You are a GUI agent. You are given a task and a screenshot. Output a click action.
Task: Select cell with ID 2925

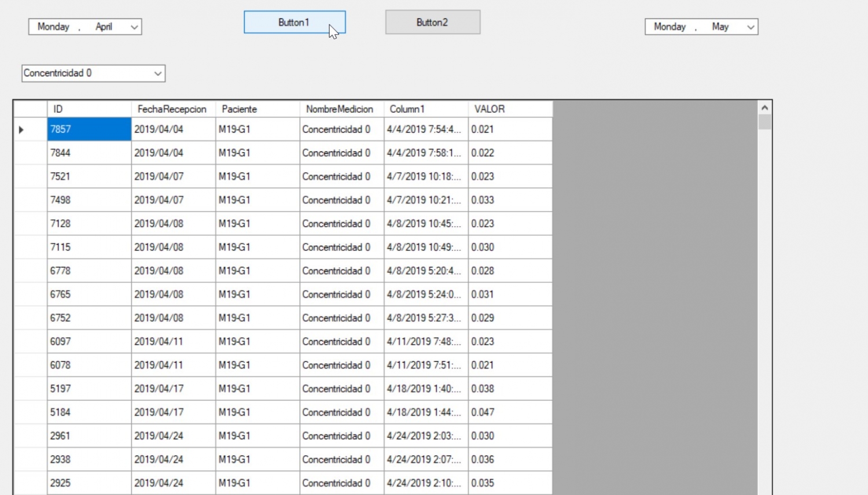coord(89,483)
